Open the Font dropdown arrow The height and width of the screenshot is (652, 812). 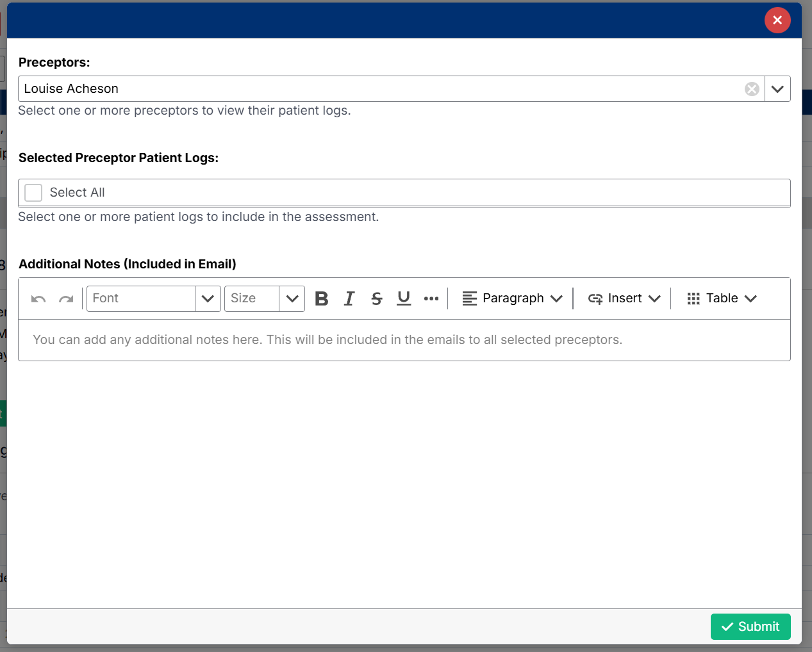[x=208, y=298]
